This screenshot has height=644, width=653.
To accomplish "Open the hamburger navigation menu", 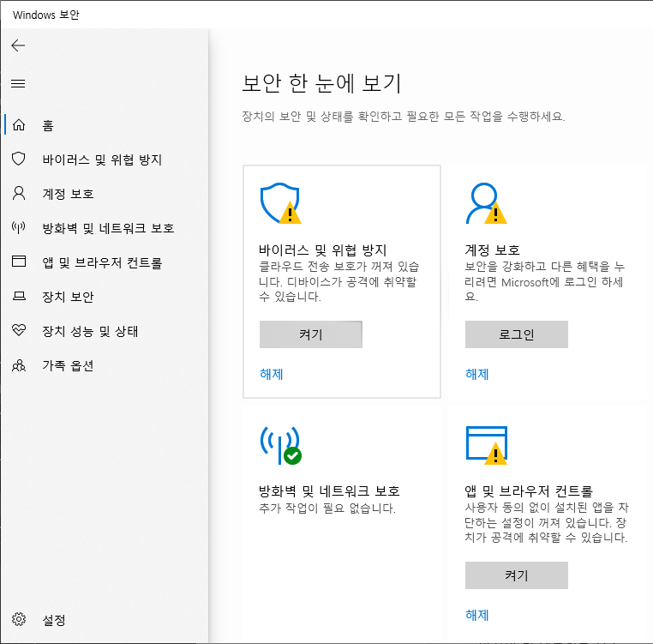I will coord(18,84).
